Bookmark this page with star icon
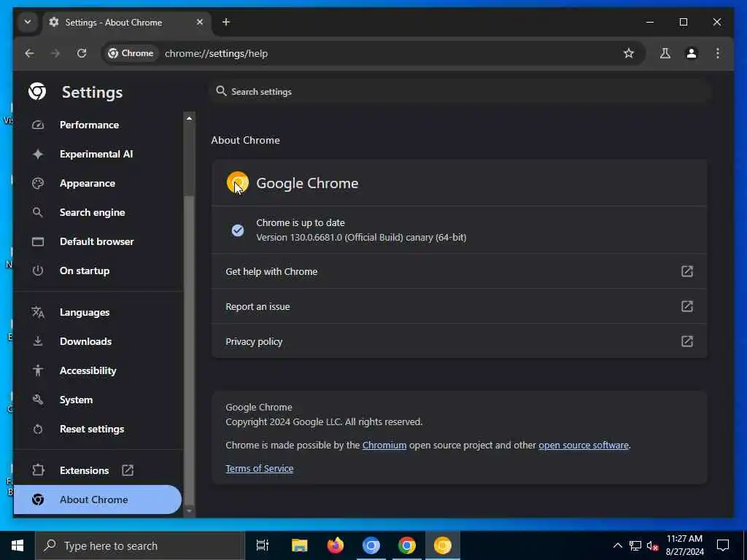Screen dimensions: 747x560 pos(629,53)
